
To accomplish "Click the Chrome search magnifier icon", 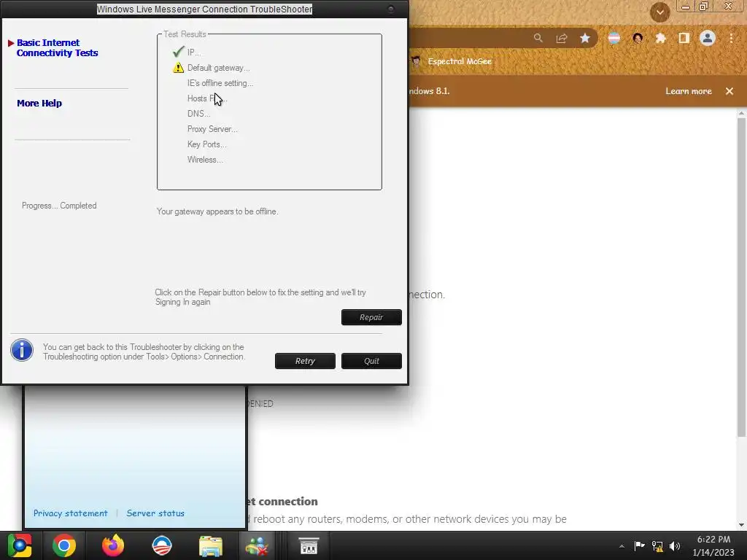I will [538, 38].
